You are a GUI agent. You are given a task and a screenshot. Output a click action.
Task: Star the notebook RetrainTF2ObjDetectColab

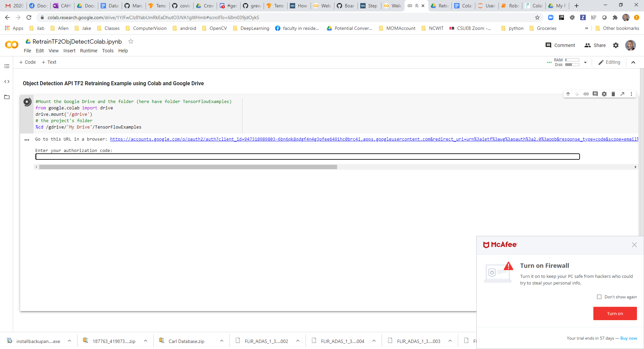(131, 41)
